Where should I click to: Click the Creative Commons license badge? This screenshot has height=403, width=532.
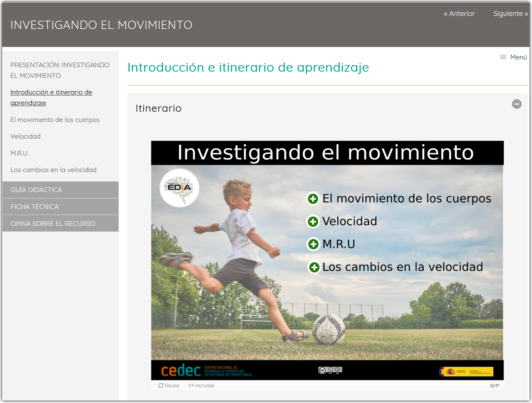tap(330, 370)
